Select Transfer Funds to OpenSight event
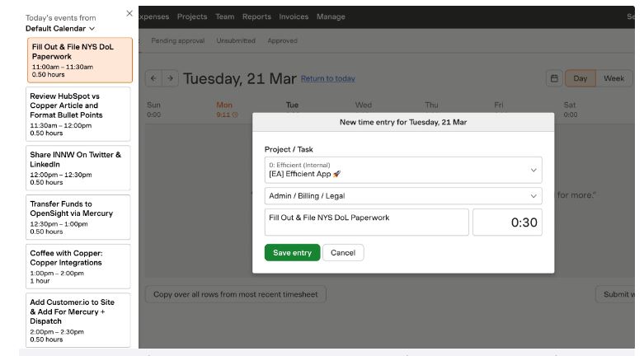This screenshot has width=644, height=356. [x=78, y=217]
